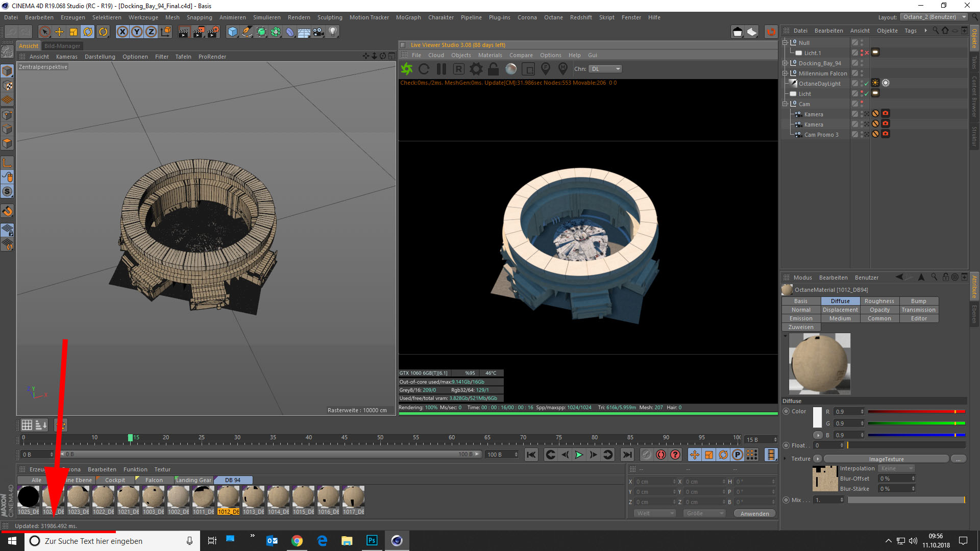
Task: Open the Layout Octane_2 dropdown
Action: pos(934,17)
